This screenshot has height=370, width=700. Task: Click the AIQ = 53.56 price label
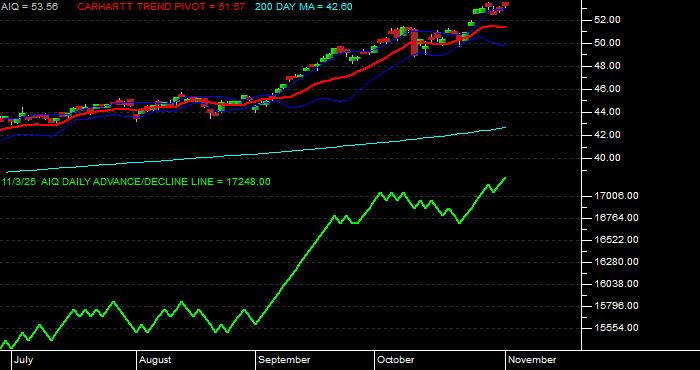coord(29,7)
